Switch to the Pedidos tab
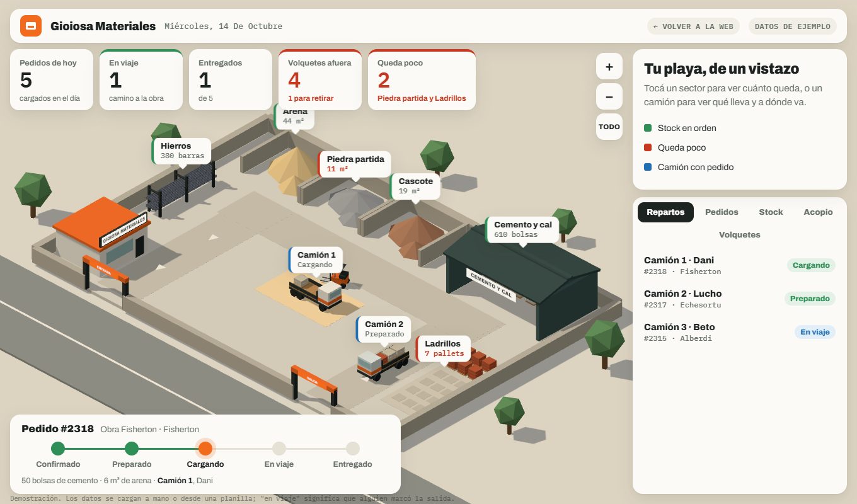The height and width of the screenshot is (504, 857). point(722,212)
